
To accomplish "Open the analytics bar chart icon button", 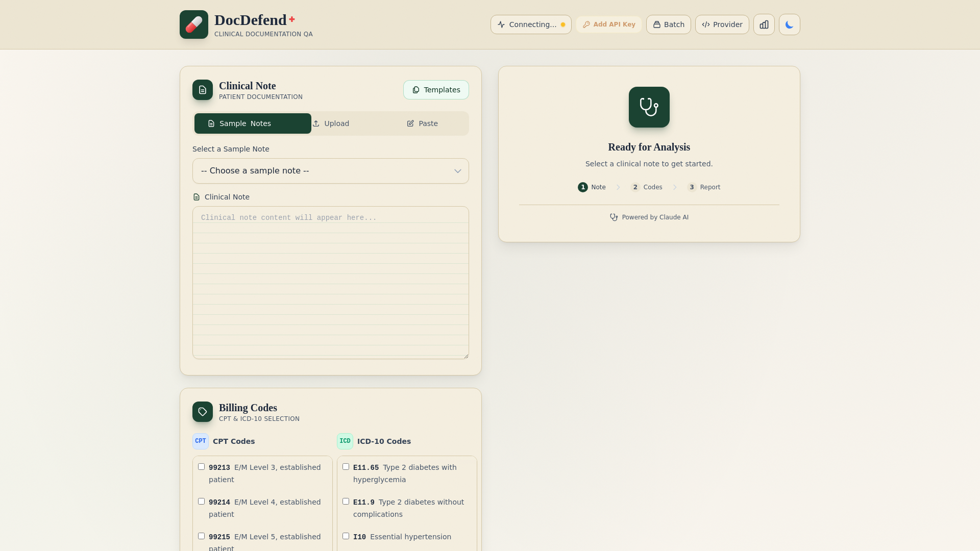I will 764,24.
